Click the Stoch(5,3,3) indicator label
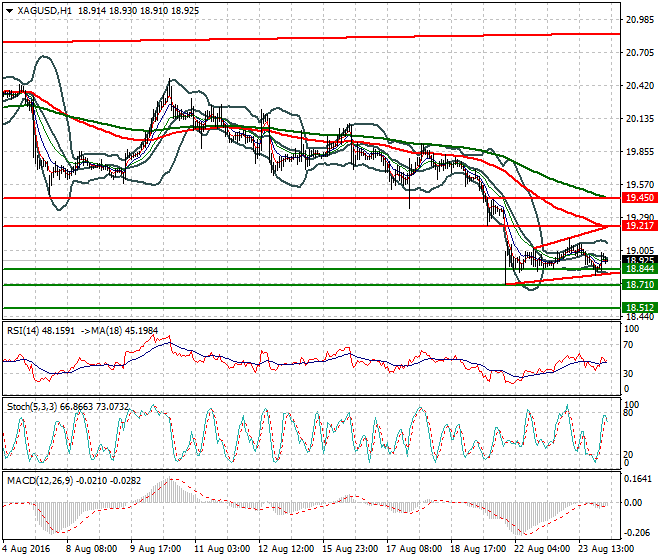 32,407
